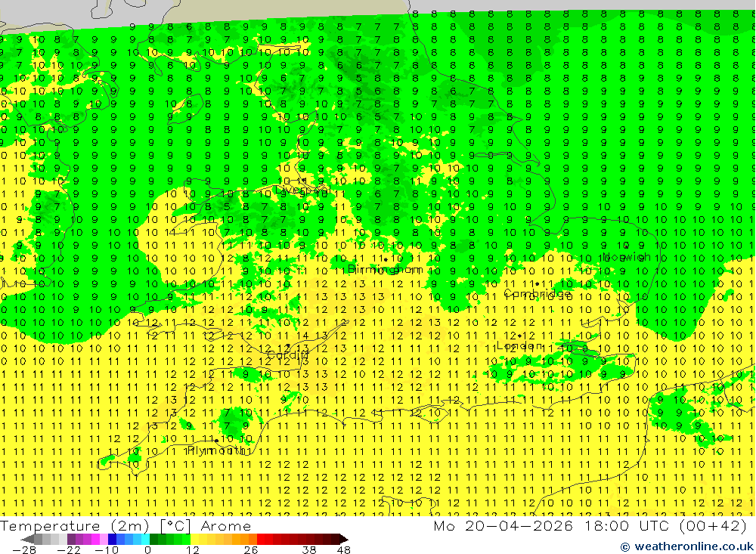
Task: Click the [°C] unit label
Action: (x=175, y=526)
